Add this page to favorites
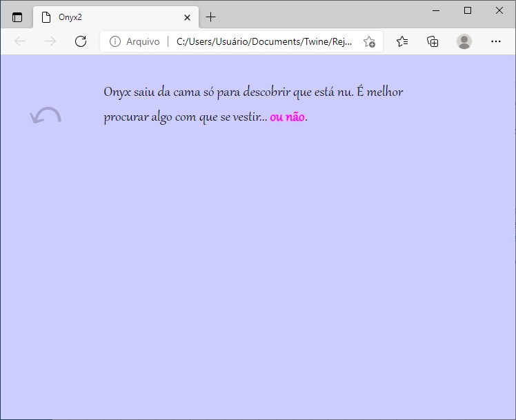 (369, 42)
